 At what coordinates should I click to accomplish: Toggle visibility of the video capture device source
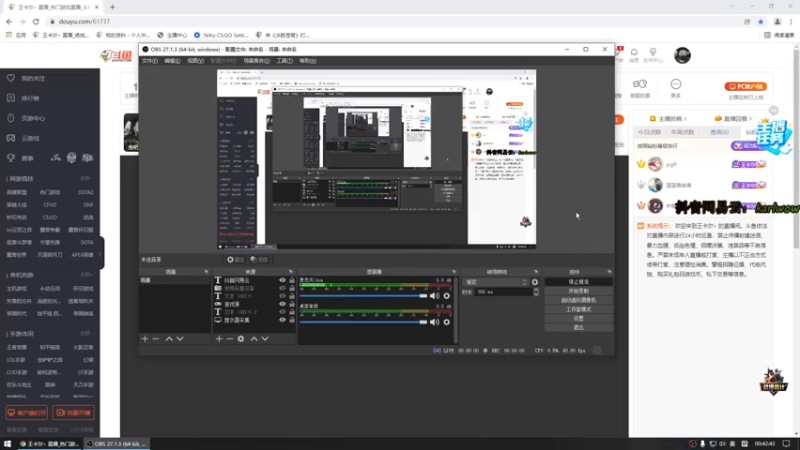click(x=282, y=288)
